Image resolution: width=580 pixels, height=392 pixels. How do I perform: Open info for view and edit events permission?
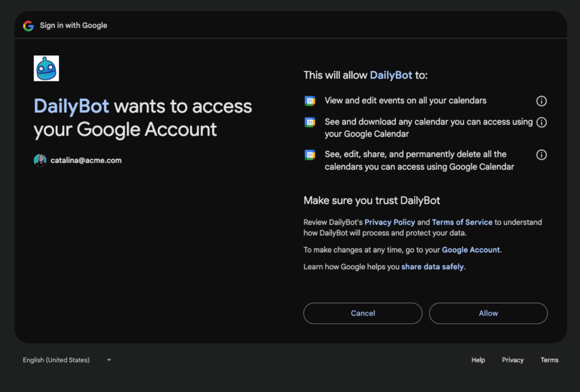click(541, 101)
